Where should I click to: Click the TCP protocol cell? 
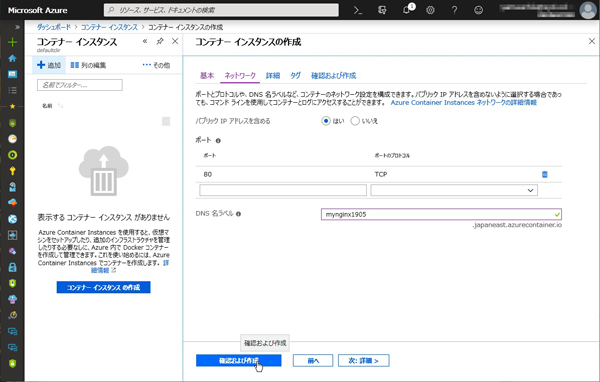381,174
